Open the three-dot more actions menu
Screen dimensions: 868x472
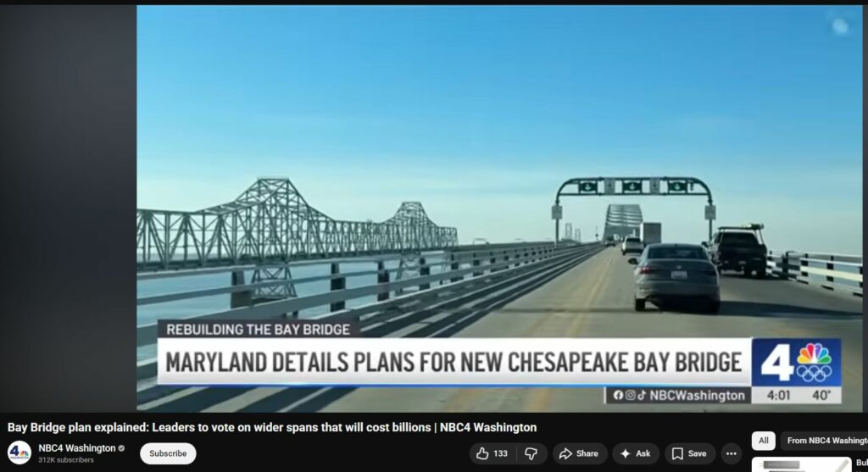point(732,453)
